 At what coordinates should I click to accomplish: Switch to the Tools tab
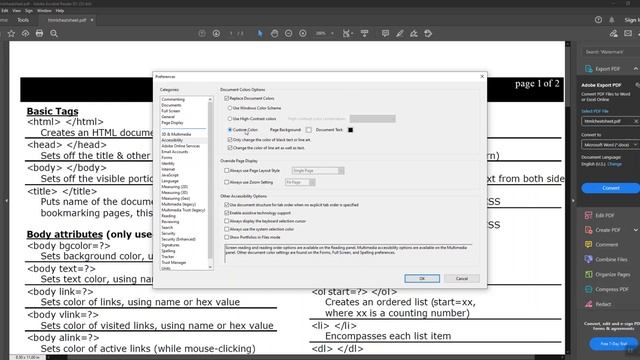(23, 20)
